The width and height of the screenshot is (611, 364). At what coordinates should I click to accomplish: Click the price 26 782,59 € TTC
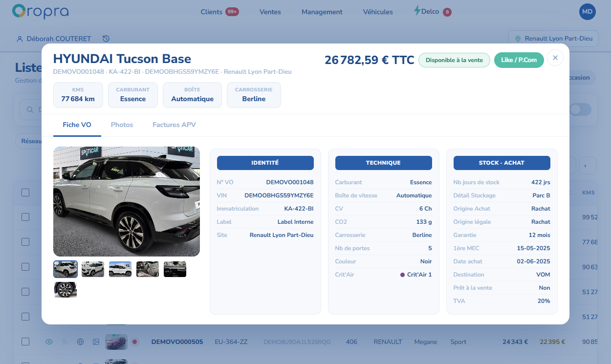(x=370, y=60)
